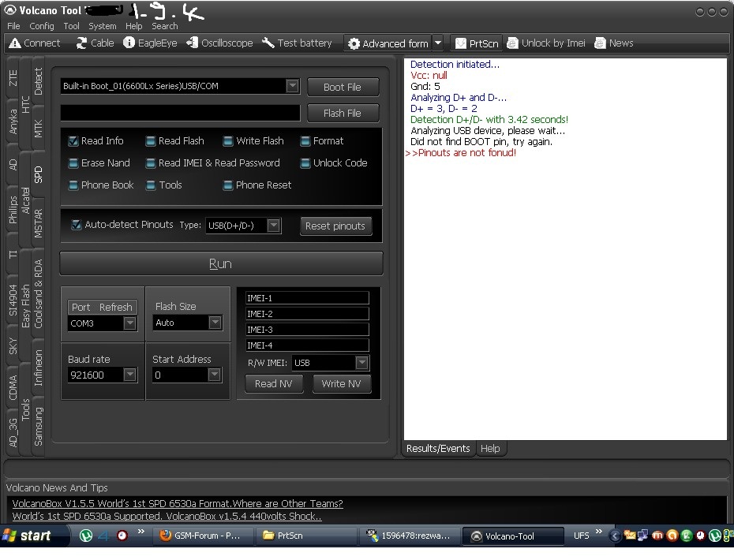Enable the Unlock Code checkbox
The width and height of the screenshot is (734, 560).
point(305,162)
